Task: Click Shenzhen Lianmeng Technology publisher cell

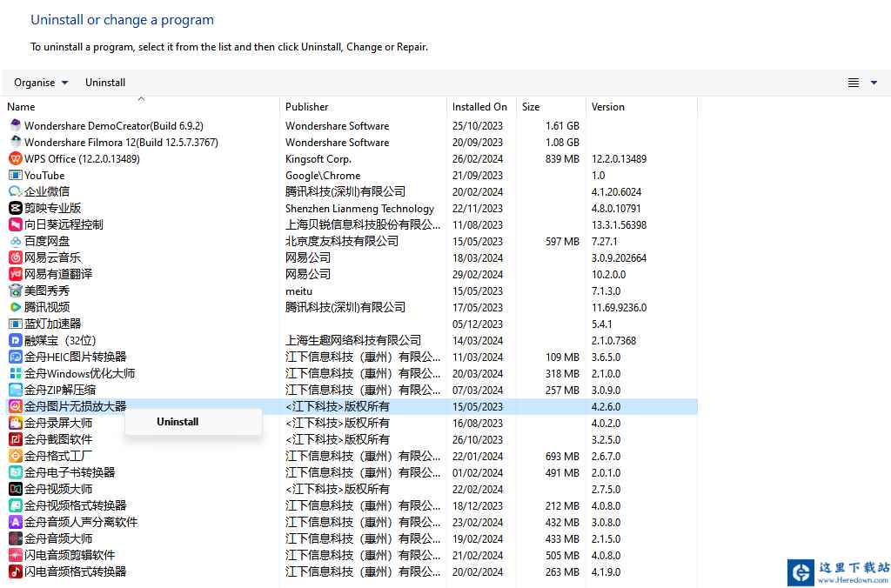Action: [359, 209]
